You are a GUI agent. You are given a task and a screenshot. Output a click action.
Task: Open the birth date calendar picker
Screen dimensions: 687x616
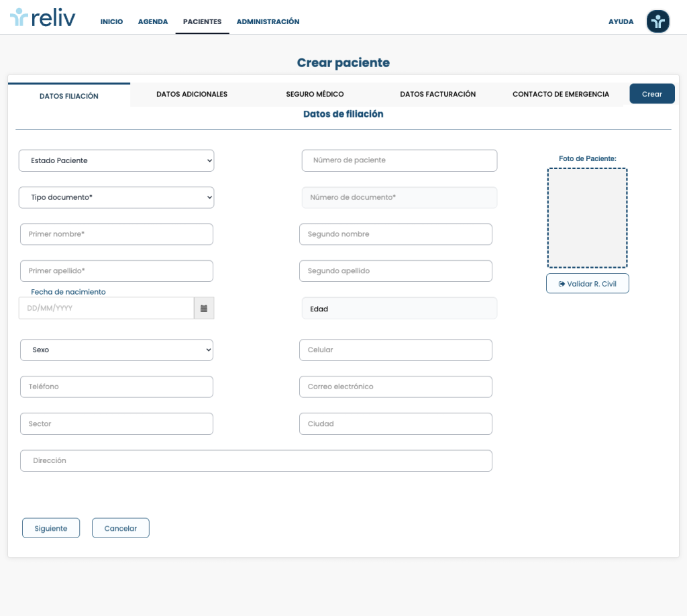[x=204, y=309]
